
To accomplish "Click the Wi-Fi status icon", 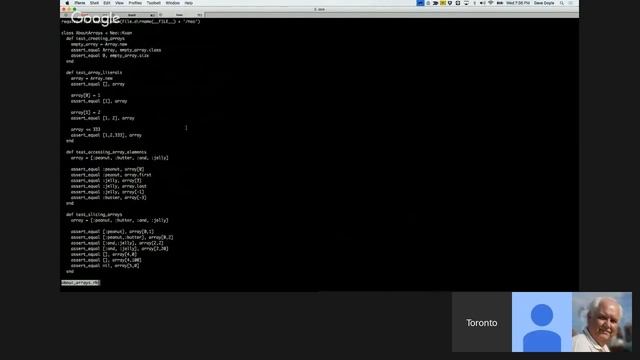I will (491, 3).
